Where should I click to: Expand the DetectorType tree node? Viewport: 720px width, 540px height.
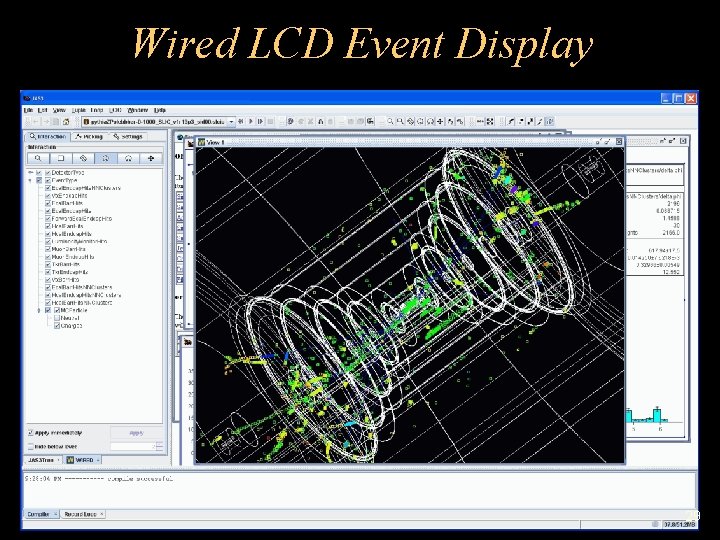[x=31, y=173]
